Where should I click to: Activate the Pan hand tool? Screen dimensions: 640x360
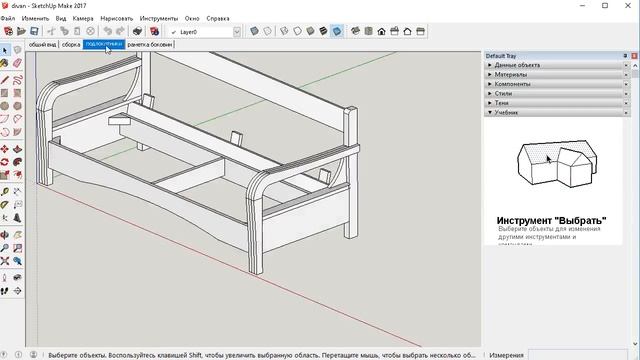point(17,235)
